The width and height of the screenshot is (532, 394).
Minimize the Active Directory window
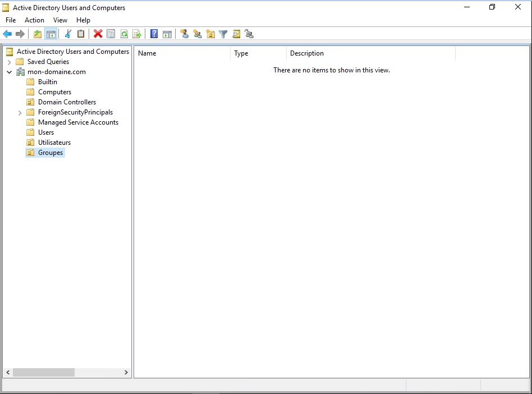coord(467,7)
